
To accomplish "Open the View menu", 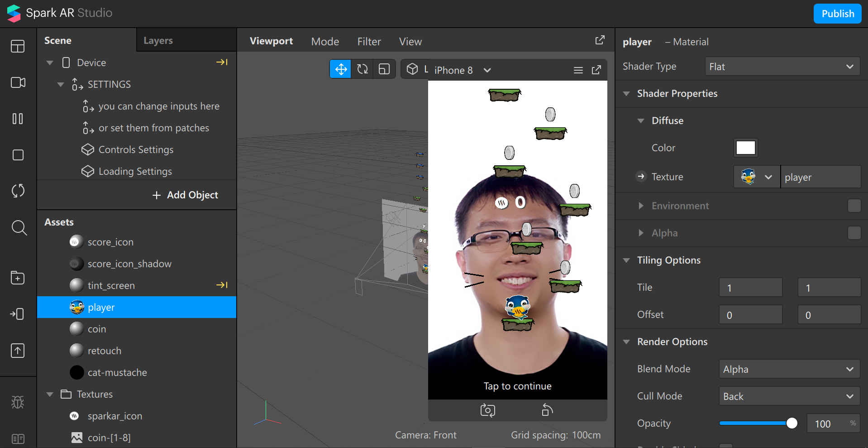I will pos(410,41).
